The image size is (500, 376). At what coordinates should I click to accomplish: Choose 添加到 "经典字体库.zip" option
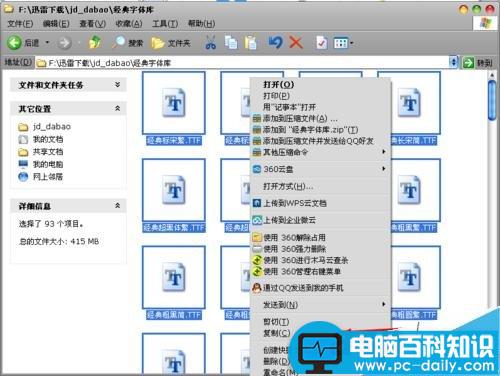[x=320, y=130]
